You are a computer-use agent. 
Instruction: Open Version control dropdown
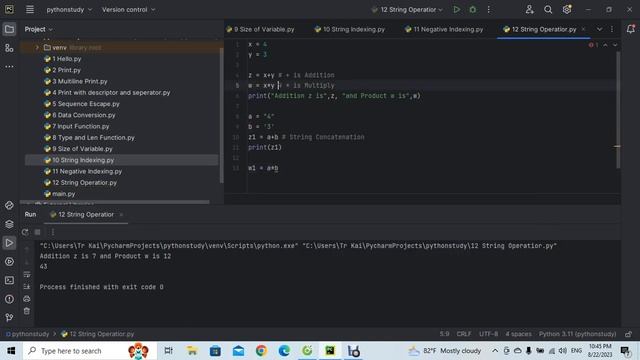pos(129,9)
